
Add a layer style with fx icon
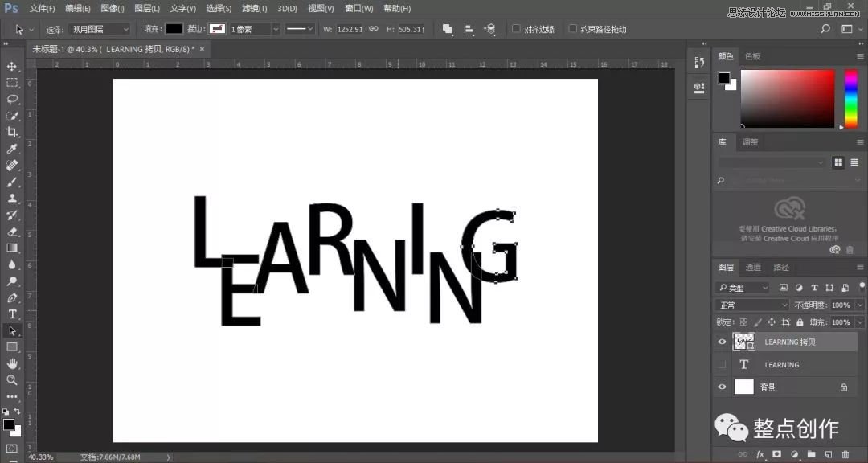click(760, 454)
